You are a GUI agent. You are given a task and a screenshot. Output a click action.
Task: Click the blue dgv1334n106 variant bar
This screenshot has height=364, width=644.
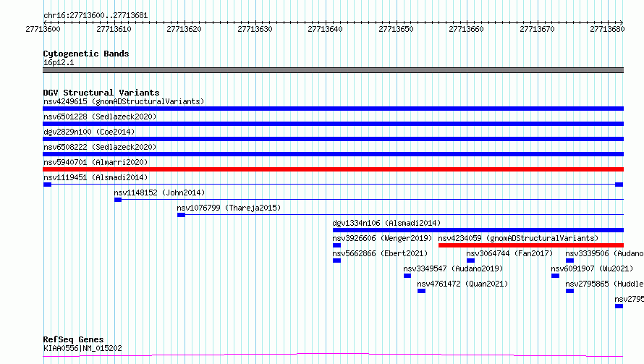478,230
